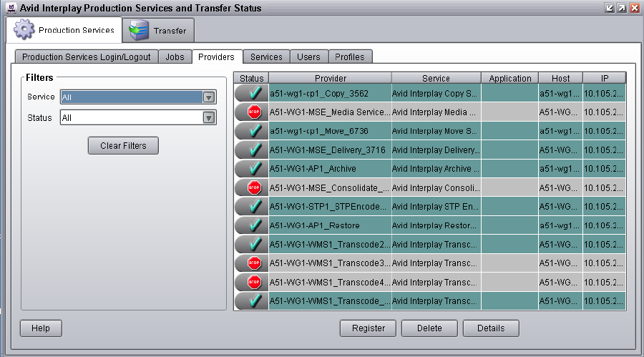The width and height of the screenshot is (644, 357).
Task: Select provider A51-WG1-MSE_Consolidate_ row
Action: (x=330, y=187)
